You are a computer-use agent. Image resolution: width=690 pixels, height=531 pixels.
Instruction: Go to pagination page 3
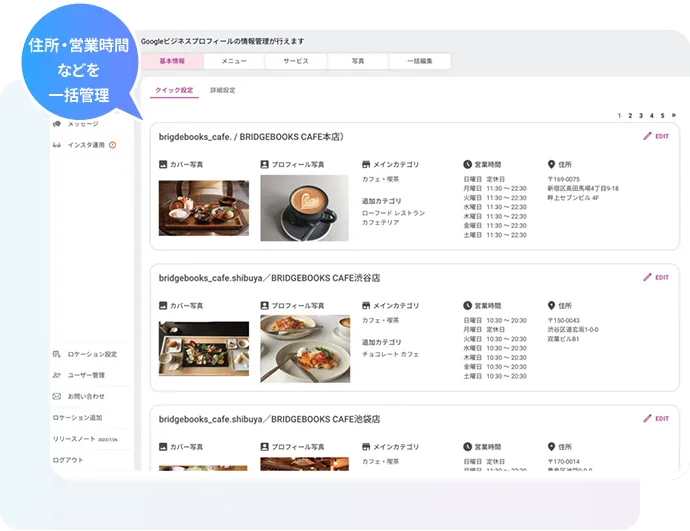pyautogui.click(x=641, y=116)
